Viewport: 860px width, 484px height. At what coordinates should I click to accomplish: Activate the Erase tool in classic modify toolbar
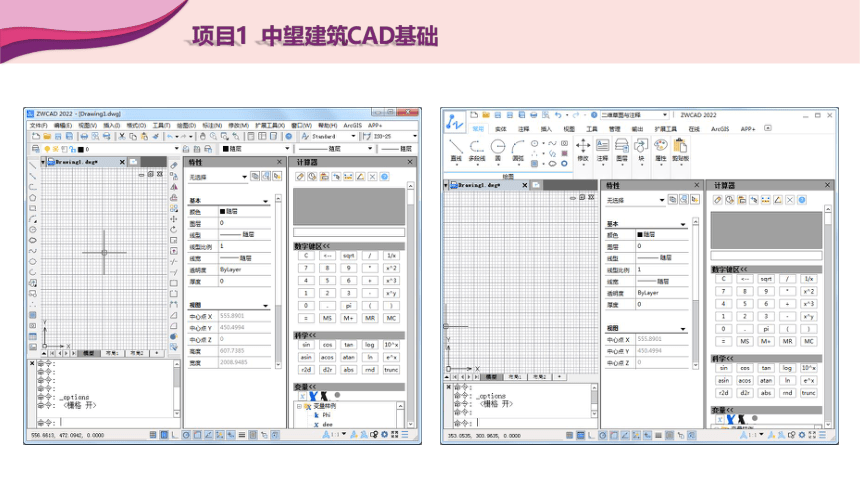[174, 166]
